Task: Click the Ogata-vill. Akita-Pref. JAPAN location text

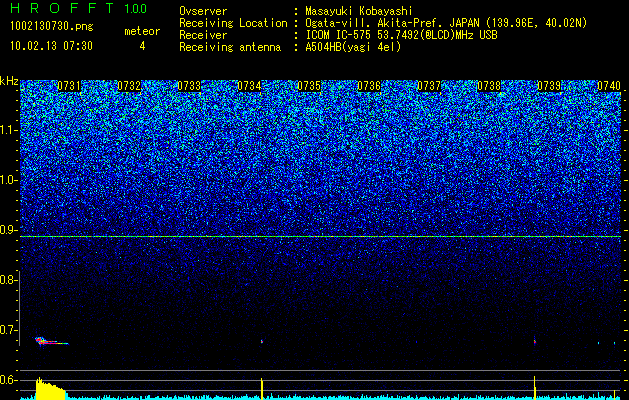Action: (446, 23)
